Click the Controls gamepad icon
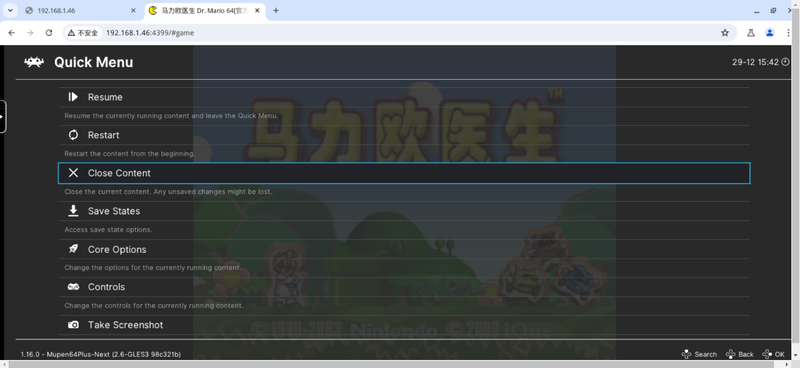 click(73, 287)
